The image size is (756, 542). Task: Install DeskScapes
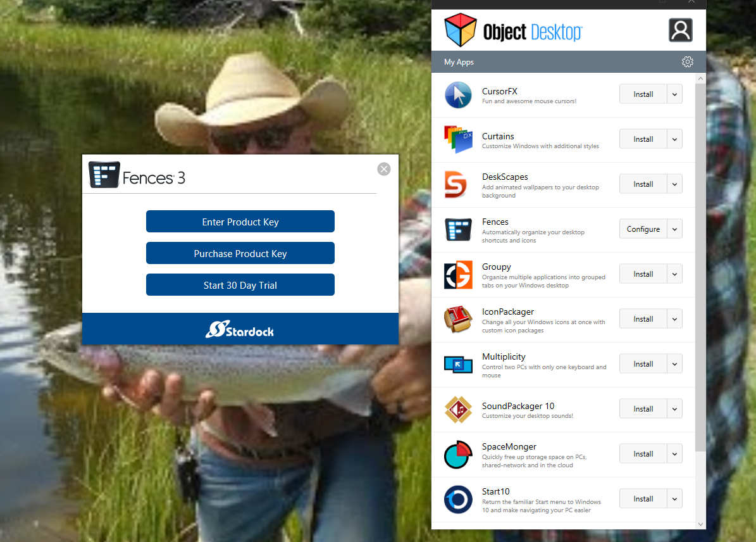643,184
